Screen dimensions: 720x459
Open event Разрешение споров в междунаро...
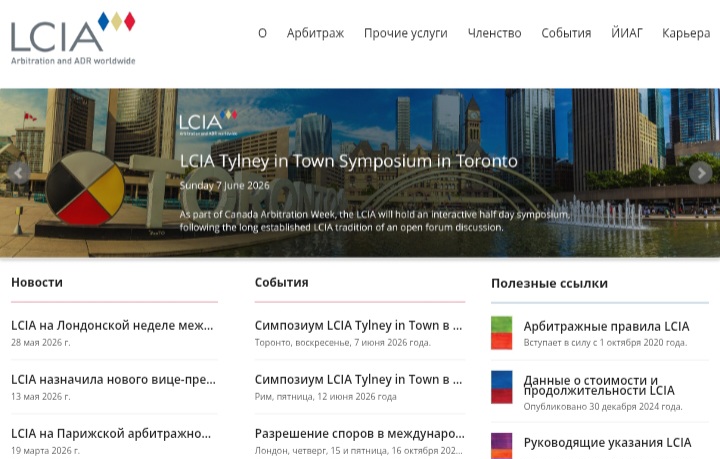pos(360,434)
